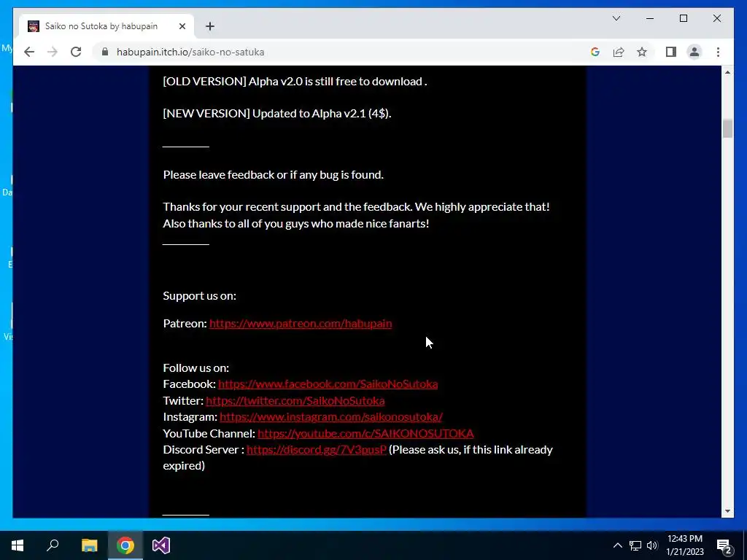Open Visual Studio from taskbar

[x=161, y=545]
